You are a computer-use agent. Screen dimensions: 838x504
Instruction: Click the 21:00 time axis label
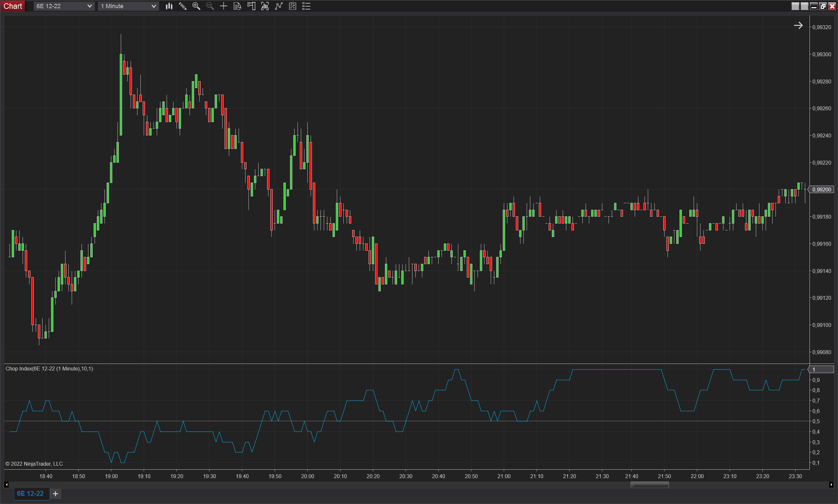click(x=504, y=476)
